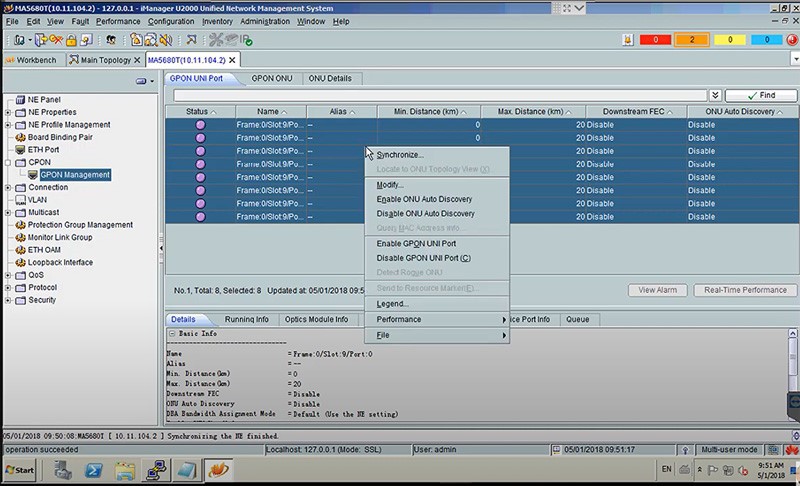
Task: Expand the QoS tree node
Action: (x=8, y=275)
